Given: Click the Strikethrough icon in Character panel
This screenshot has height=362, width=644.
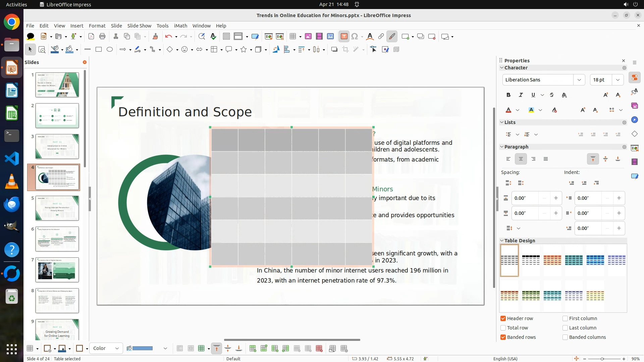Looking at the screenshot, I should coord(552,95).
